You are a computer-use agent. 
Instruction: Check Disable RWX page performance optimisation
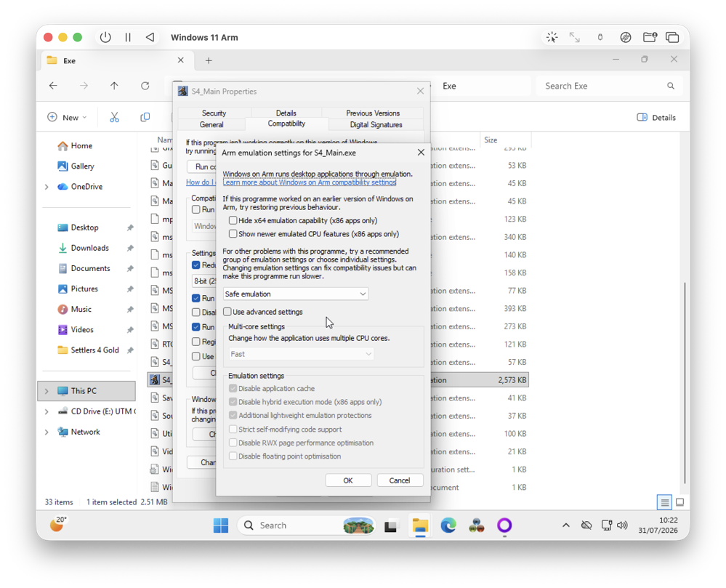point(233,443)
